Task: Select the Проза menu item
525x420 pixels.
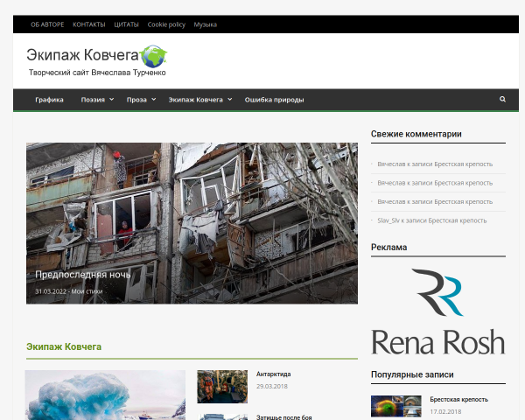Action: (x=136, y=100)
